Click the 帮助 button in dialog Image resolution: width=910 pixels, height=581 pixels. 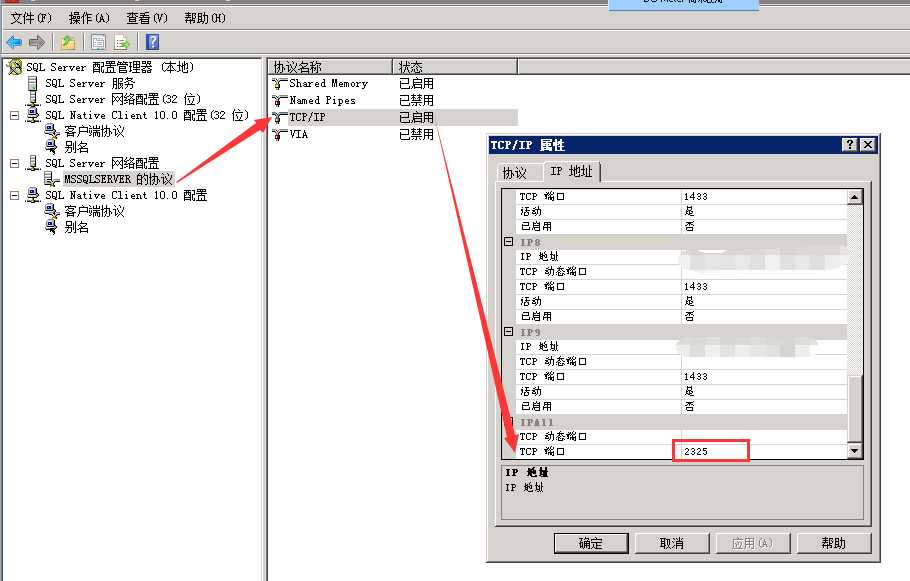(833, 543)
